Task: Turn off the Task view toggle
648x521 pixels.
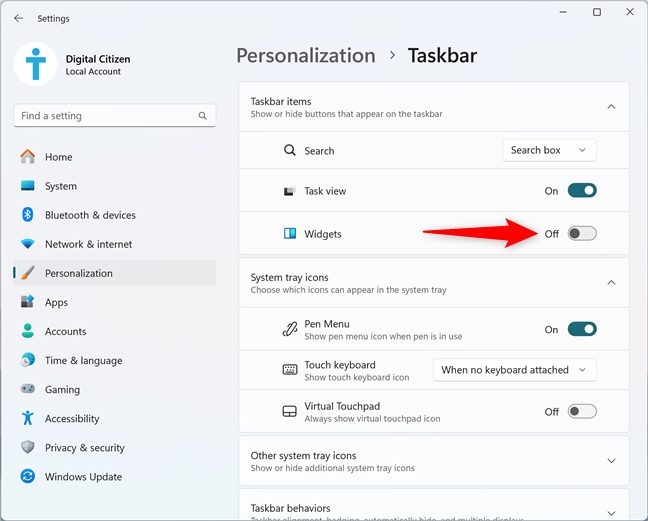Action: click(x=582, y=190)
